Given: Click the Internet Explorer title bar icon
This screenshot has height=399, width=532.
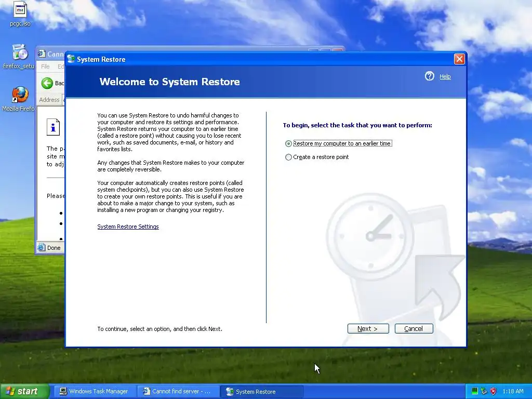Looking at the screenshot, I should 42,54.
